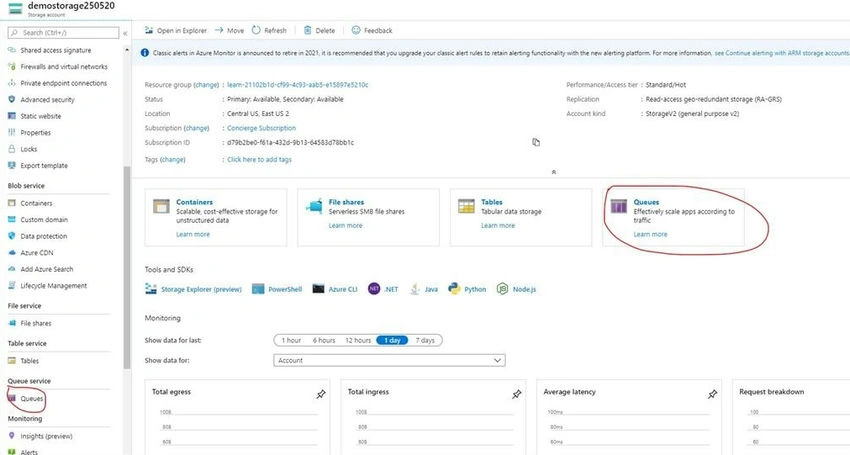Click the Refresh icon in the toolbar
The image size is (850, 455).
(x=256, y=30)
